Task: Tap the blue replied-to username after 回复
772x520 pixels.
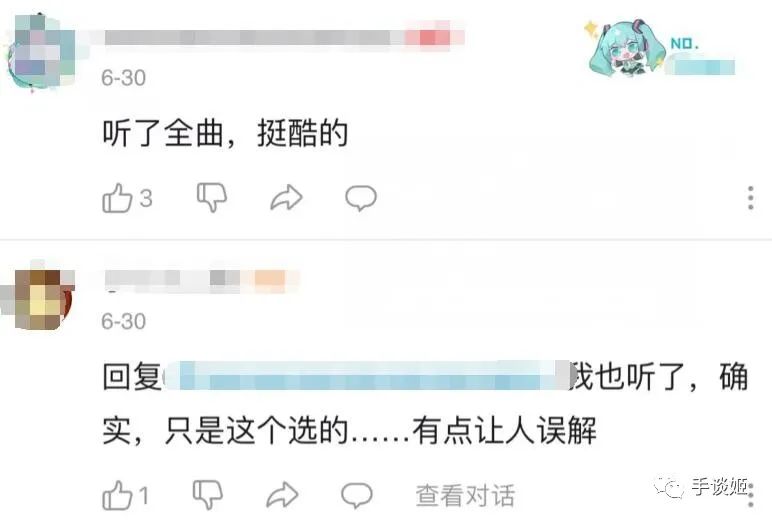Action: 367,377
